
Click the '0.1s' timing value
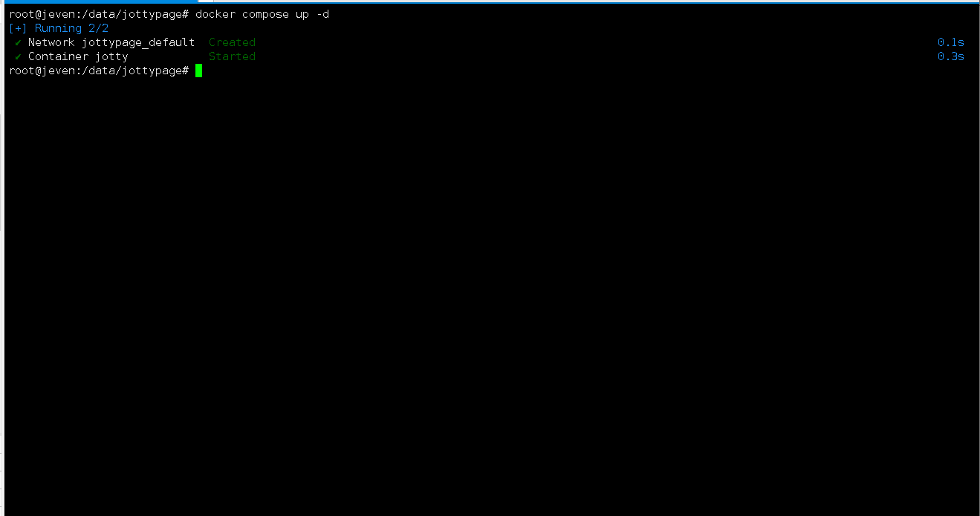(951, 42)
